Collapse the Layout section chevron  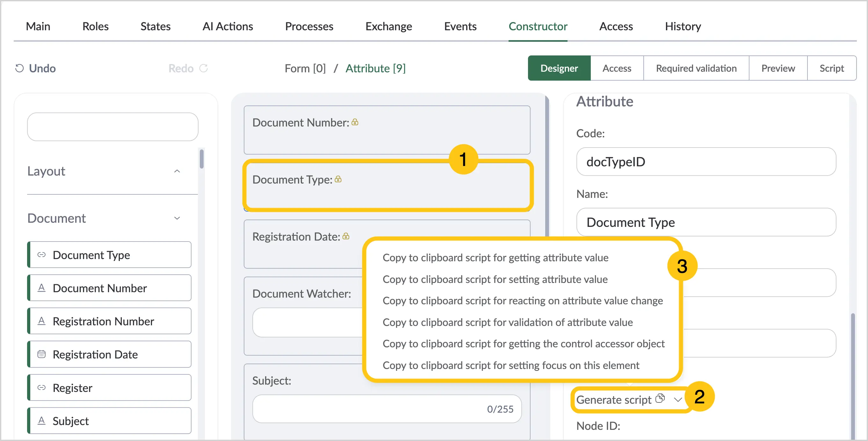[x=177, y=171]
